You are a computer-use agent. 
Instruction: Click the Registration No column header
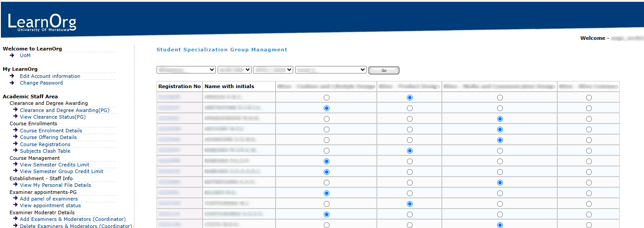[180, 86]
